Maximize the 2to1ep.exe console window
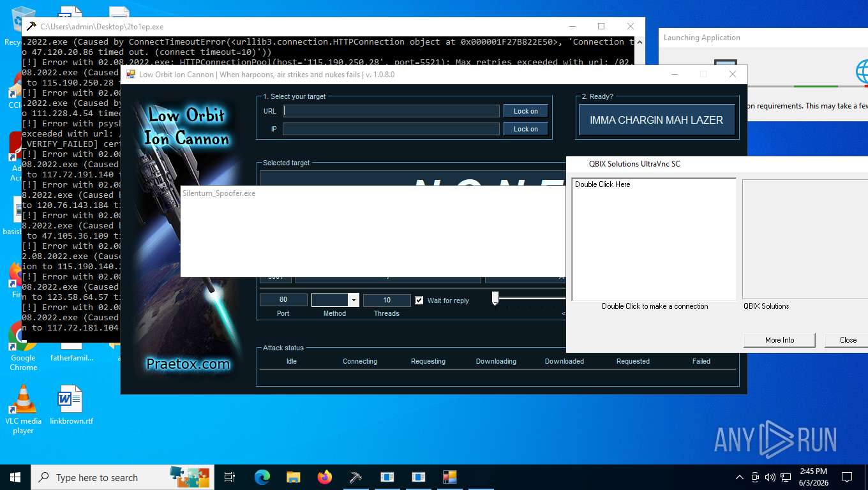The width and height of the screenshot is (868, 490). click(601, 26)
